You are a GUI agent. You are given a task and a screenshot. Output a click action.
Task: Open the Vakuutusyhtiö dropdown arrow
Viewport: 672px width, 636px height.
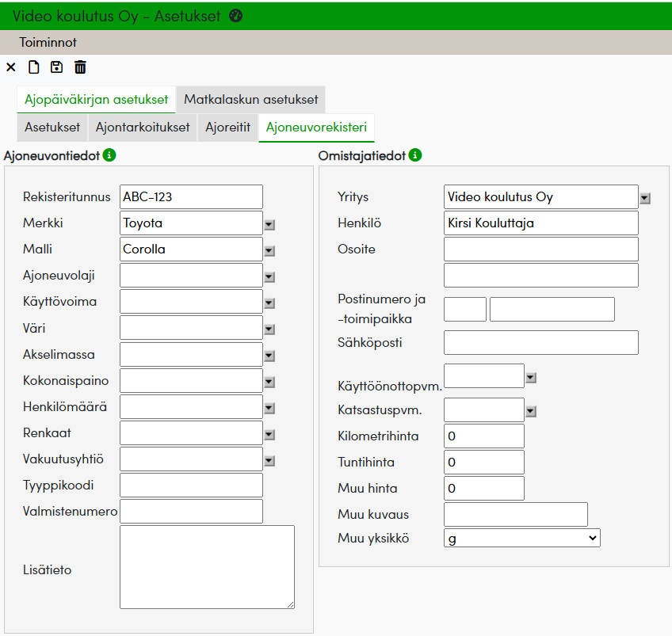pos(269,460)
